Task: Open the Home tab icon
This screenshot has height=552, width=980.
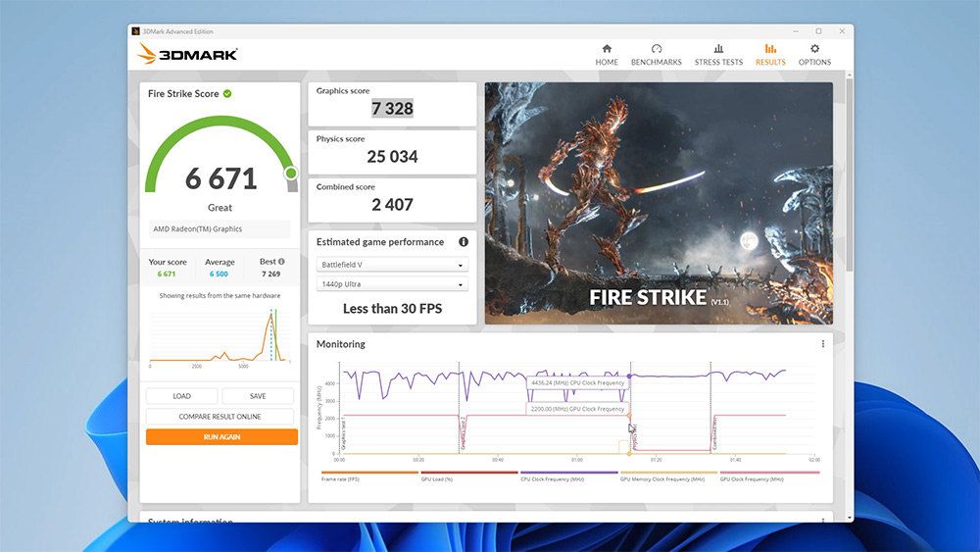Action: point(607,49)
